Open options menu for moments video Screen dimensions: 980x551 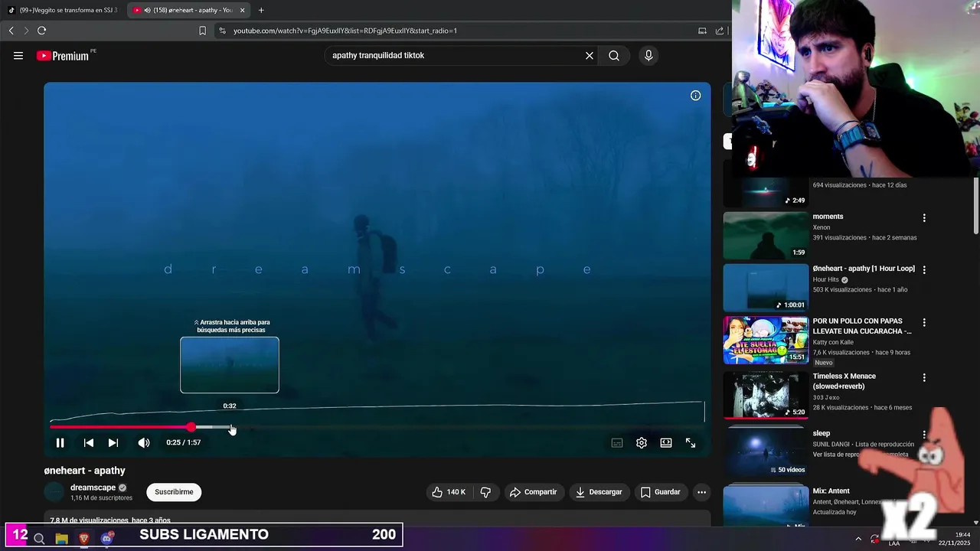[x=924, y=218]
